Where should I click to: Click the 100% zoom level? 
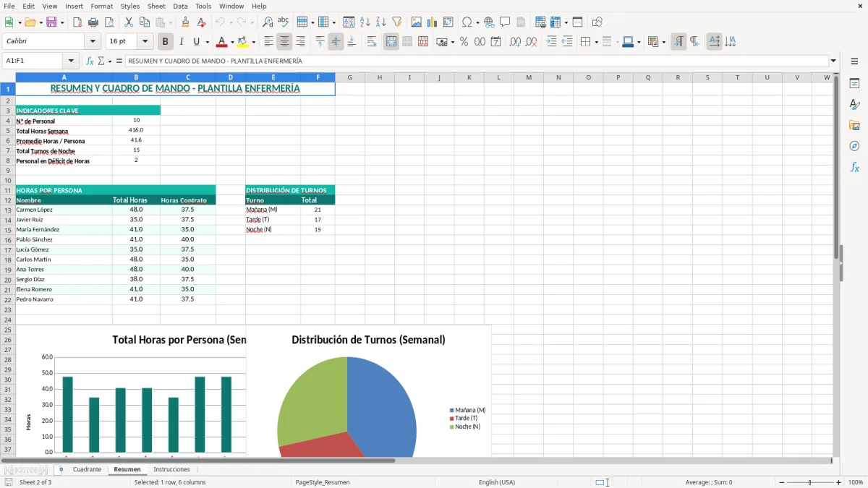855,482
